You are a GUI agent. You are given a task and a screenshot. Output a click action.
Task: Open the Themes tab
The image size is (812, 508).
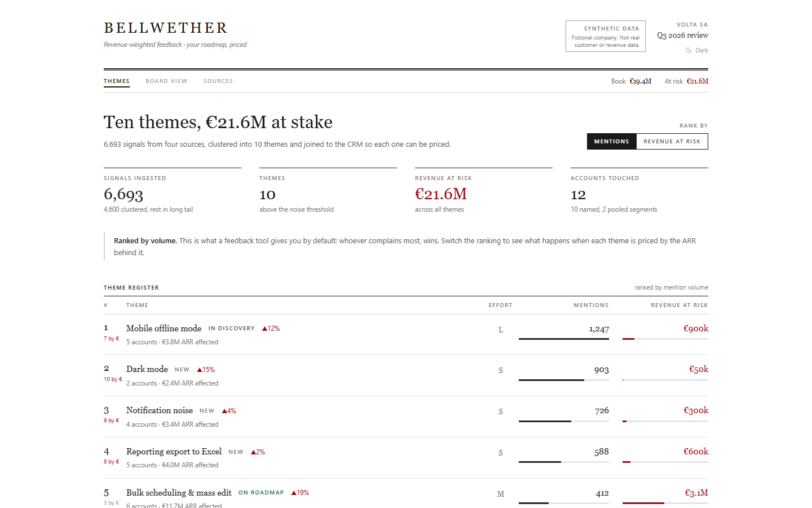[x=117, y=81]
